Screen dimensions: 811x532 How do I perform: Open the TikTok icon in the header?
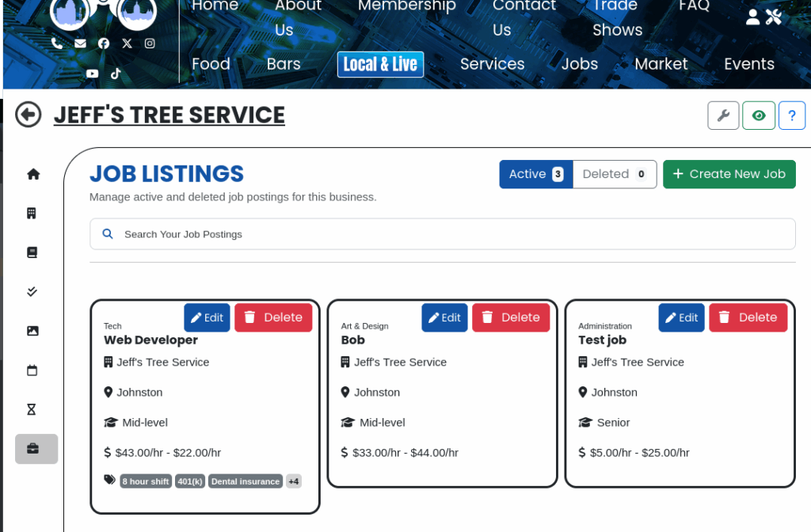click(x=116, y=73)
